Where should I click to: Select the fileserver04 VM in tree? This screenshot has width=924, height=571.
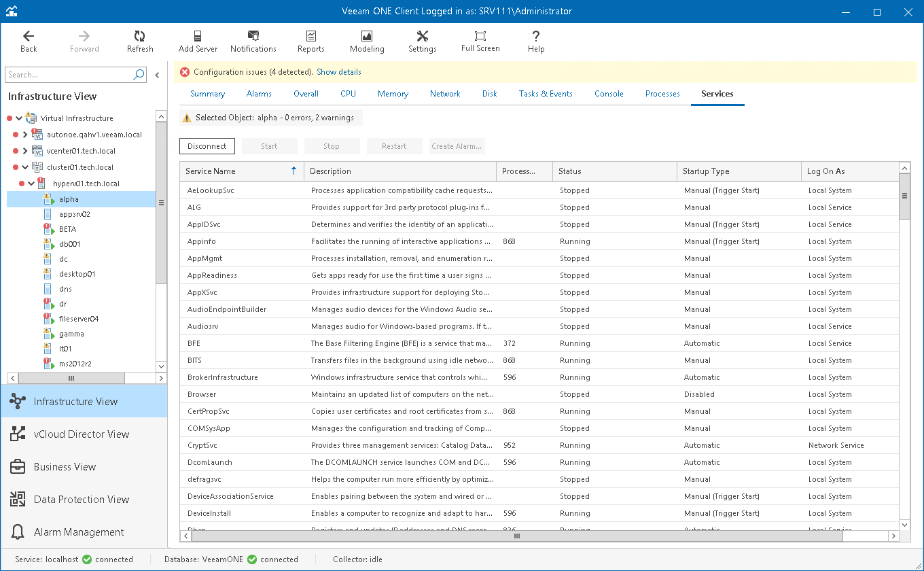79,319
